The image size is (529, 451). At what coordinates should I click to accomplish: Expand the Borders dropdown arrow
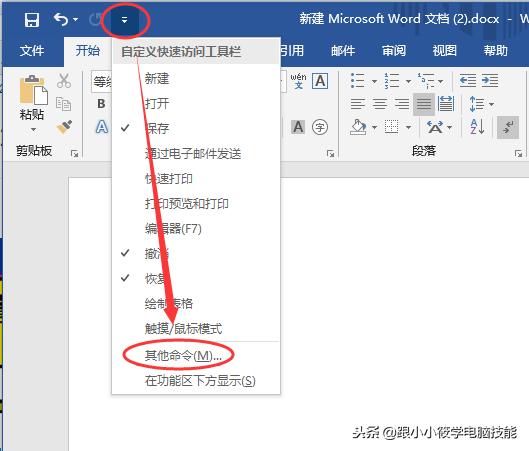(x=408, y=128)
